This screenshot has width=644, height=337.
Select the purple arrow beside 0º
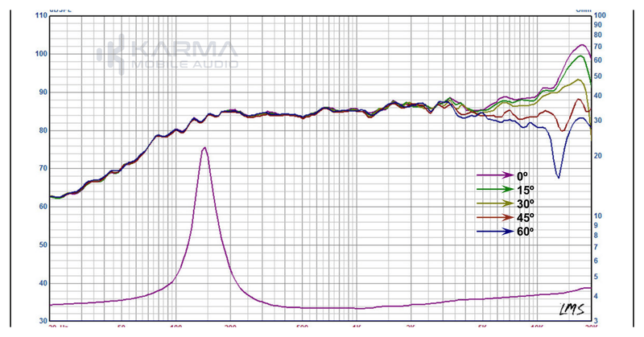pyautogui.click(x=495, y=175)
